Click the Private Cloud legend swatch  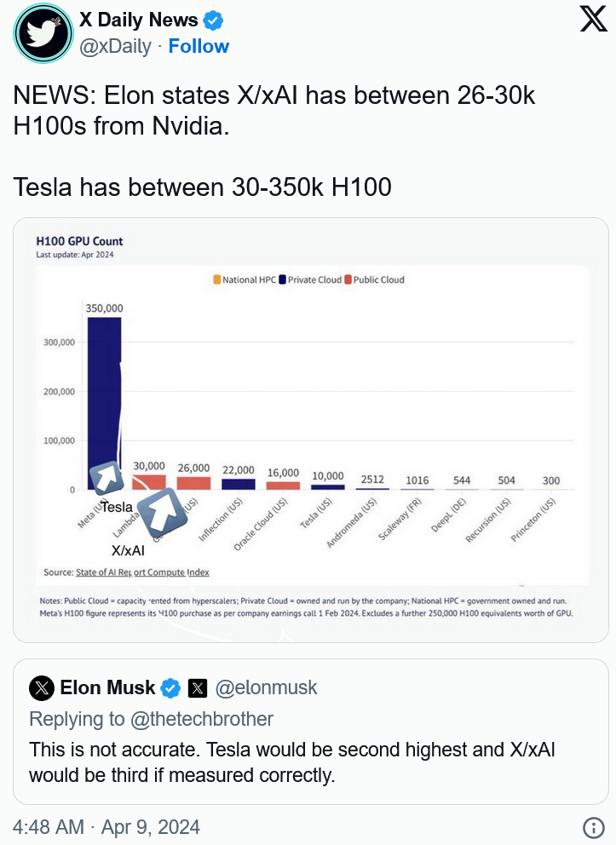pyautogui.click(x=282, y=279)
